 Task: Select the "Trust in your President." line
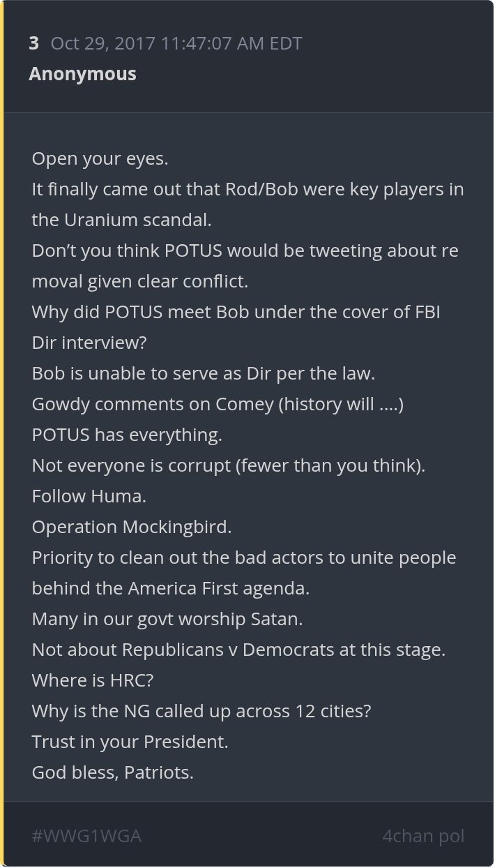pyautogui.click(x=130, y=742)
